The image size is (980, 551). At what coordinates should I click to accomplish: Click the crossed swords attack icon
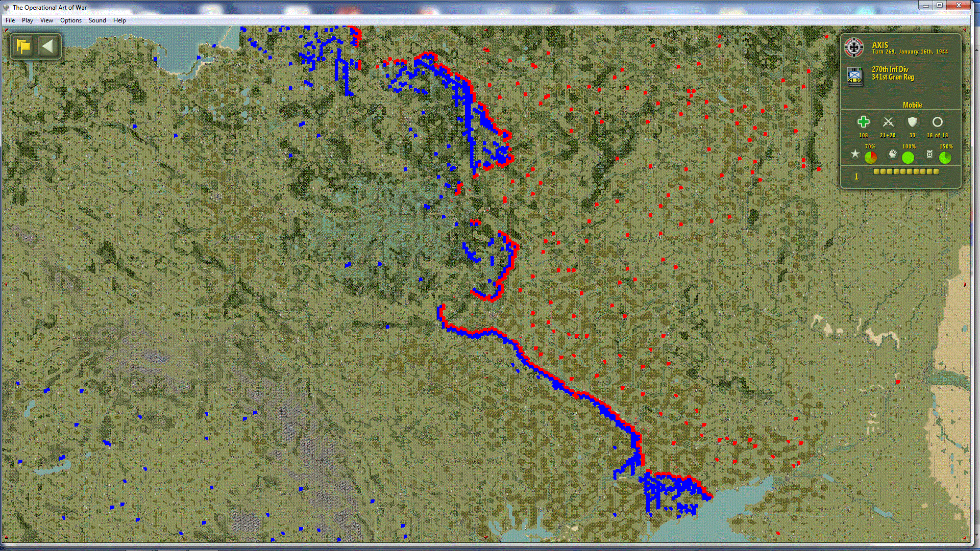[x=888, y=122]
